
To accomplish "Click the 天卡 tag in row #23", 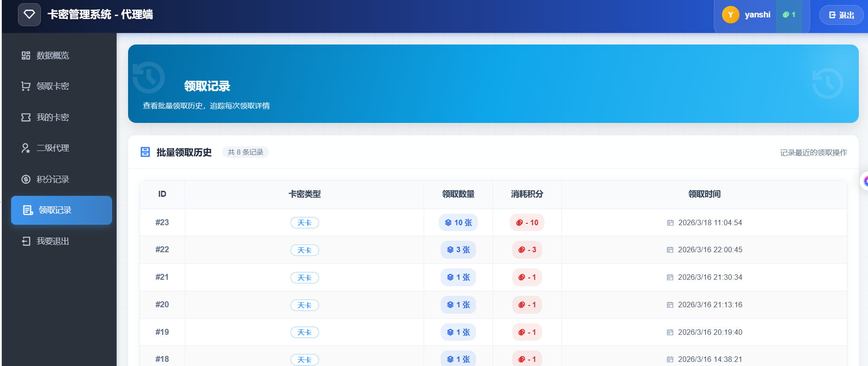I will tap(305, 223).
